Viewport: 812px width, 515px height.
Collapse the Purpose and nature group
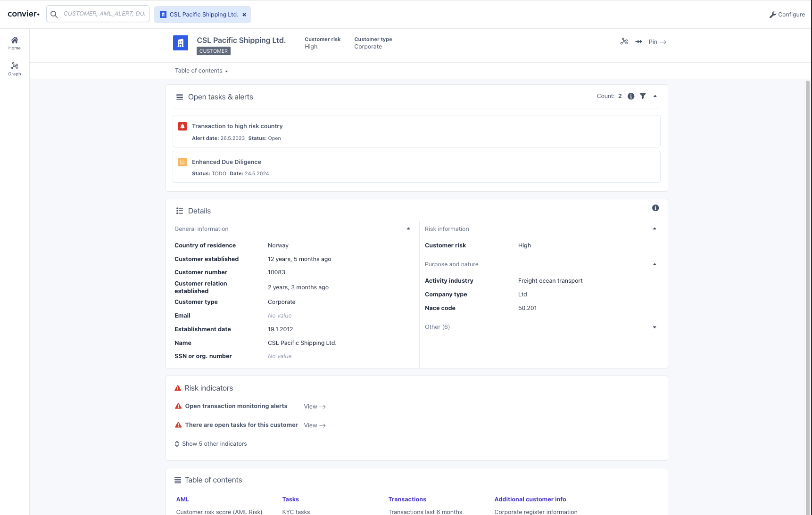click(655, 264)
